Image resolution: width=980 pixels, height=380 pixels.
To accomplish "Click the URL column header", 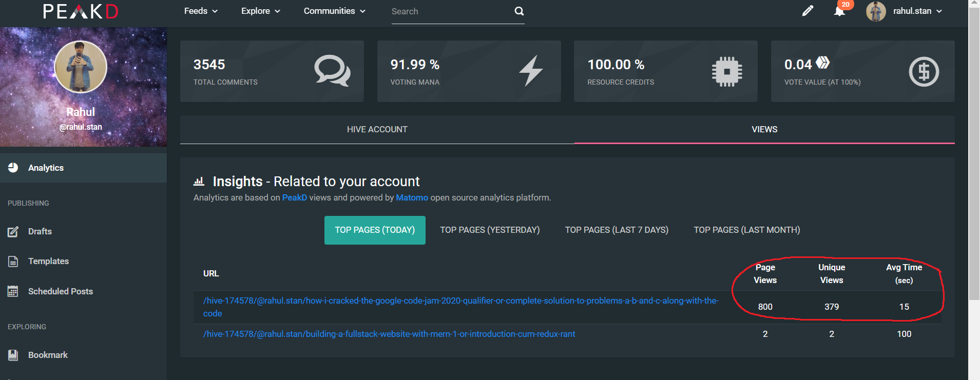I will pyautogui.click(x=211, y=273).
